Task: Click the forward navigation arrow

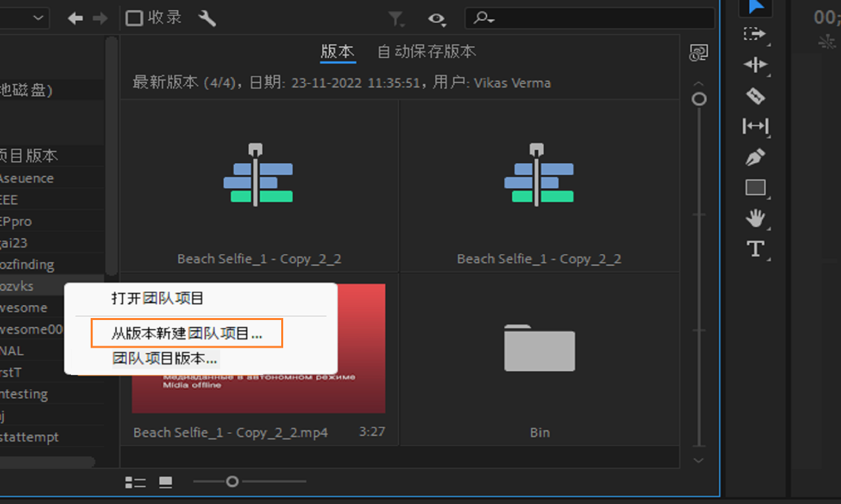Action: pos(100,18)
